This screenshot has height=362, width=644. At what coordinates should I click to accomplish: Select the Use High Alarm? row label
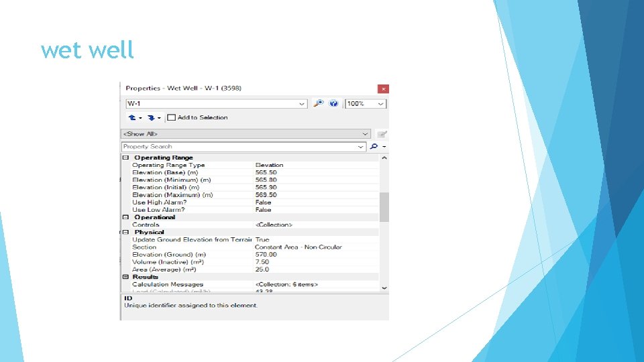pyautogui.click(x=160, y=202)
